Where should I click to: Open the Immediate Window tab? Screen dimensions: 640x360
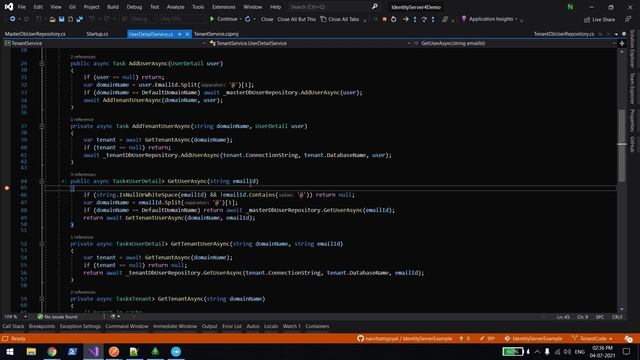point(175,327)
